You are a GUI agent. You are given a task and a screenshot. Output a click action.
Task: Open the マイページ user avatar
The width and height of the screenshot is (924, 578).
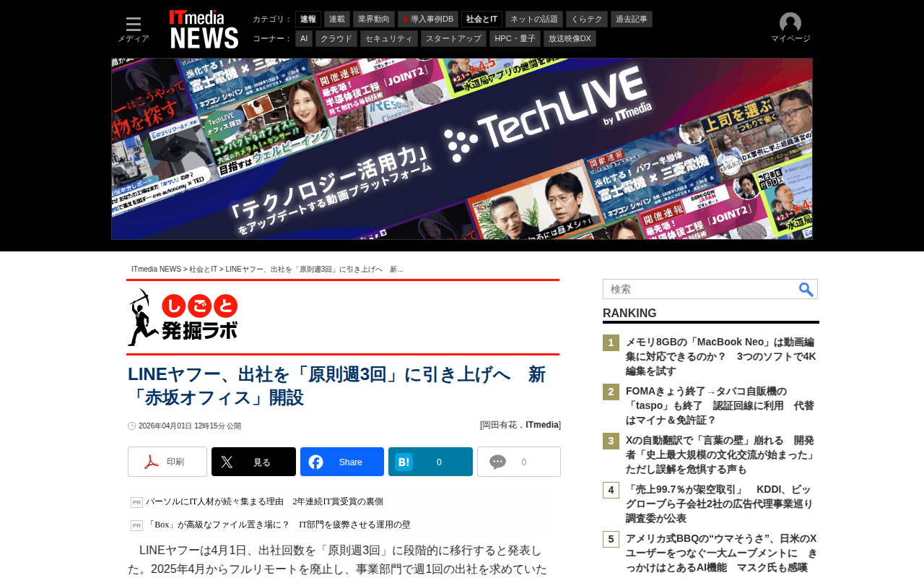point(790,28)
